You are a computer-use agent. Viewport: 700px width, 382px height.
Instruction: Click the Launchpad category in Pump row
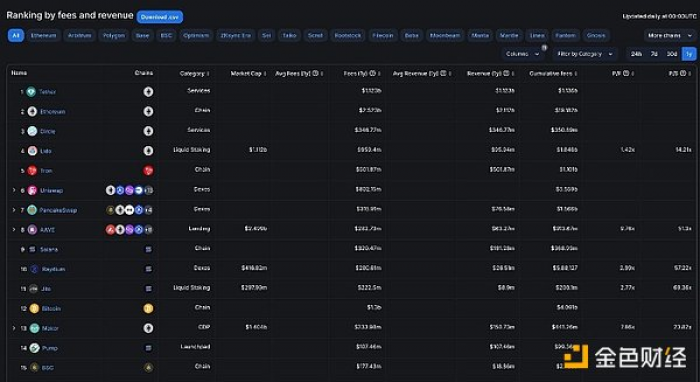coord(195,347)
